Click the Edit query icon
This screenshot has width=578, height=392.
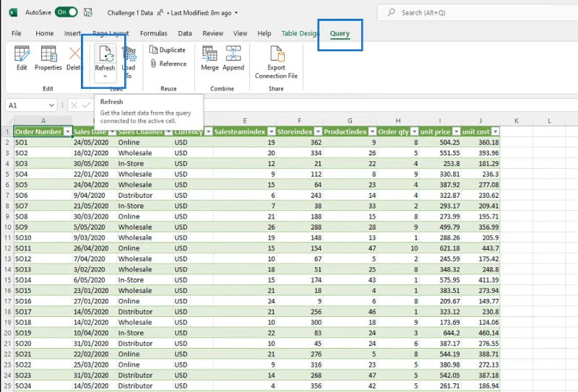[22, 58]
